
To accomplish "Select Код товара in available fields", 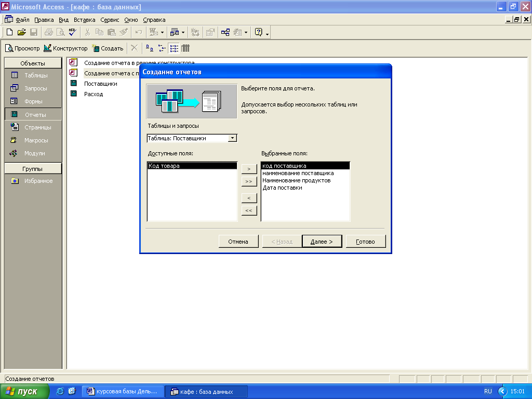I will 192,166.
